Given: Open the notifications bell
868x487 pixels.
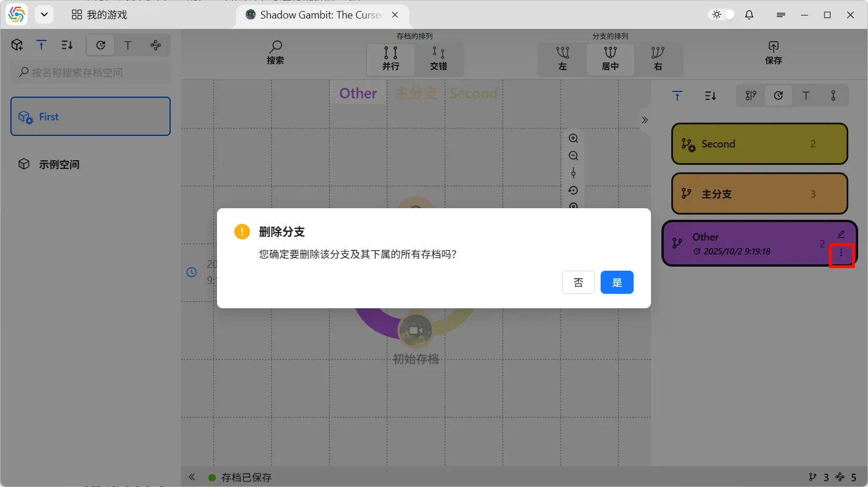Looking at the screenshot, I should pyautogui.click(x=749, y=15).
